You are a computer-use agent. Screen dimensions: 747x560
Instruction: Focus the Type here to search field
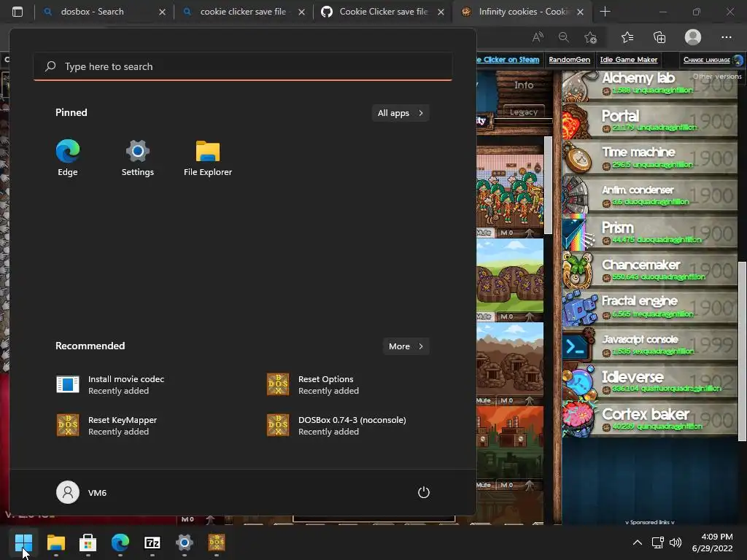coord(243,66)
